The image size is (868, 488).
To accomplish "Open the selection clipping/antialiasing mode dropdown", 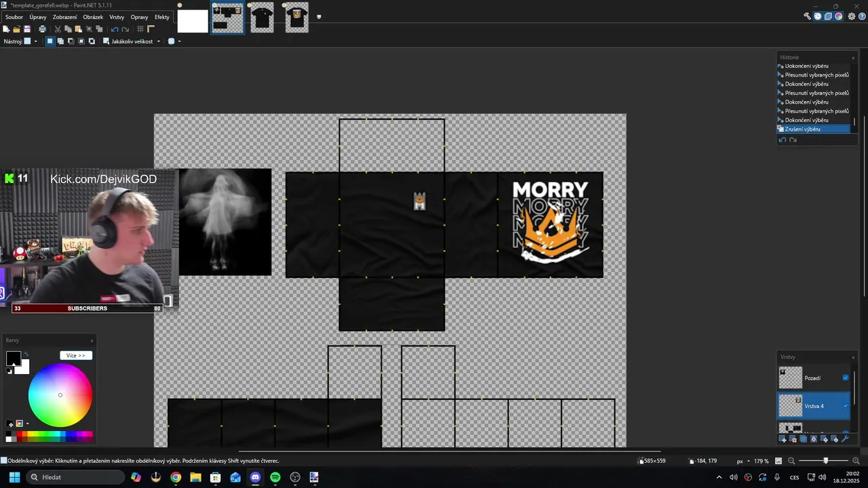I will pyautogui.click(x=174, y=41).
